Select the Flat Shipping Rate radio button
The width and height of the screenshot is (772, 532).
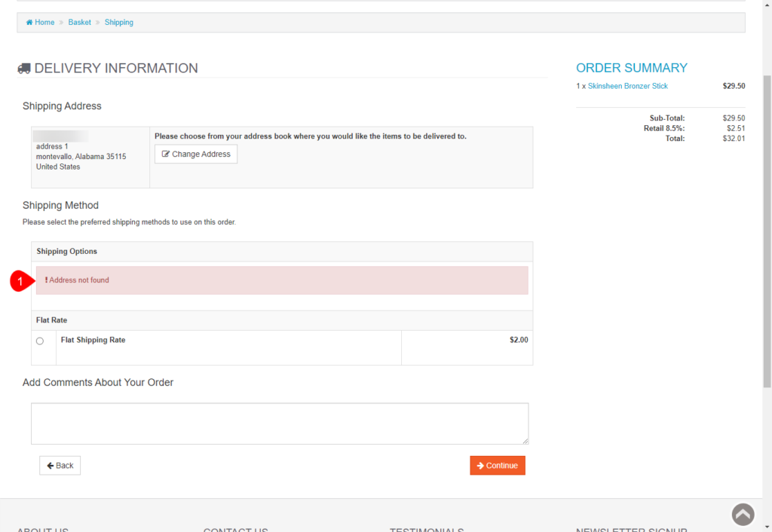click(40, 341)
